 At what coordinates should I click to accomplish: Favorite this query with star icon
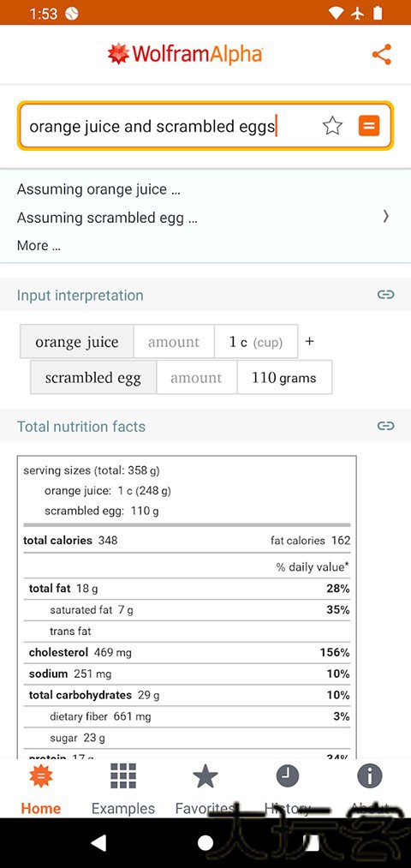coord(332,126)
